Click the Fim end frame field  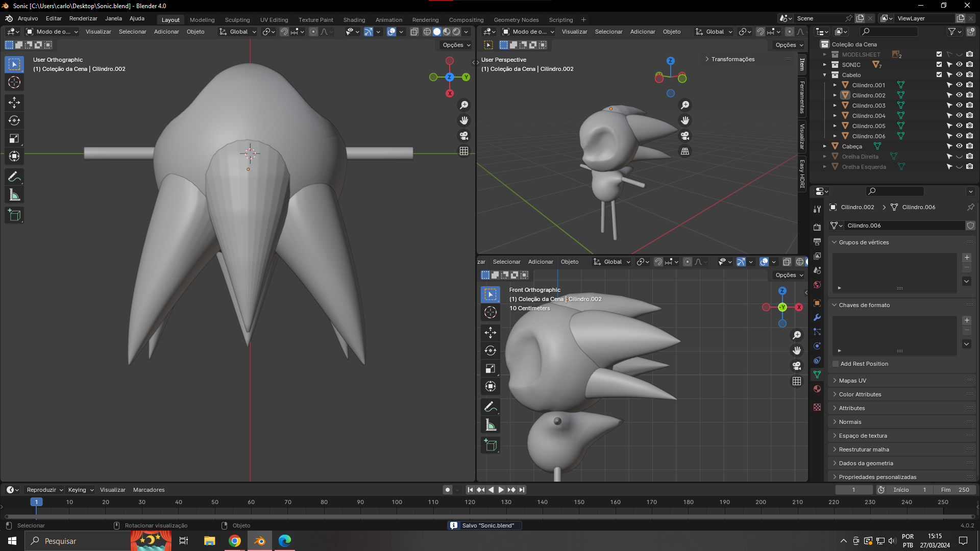955,490
